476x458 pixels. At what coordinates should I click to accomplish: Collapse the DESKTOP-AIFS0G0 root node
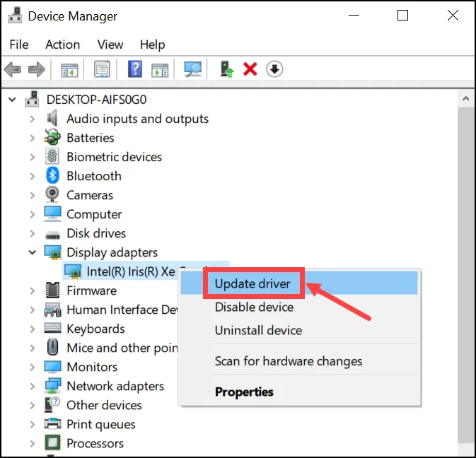[x=12, y=100]
